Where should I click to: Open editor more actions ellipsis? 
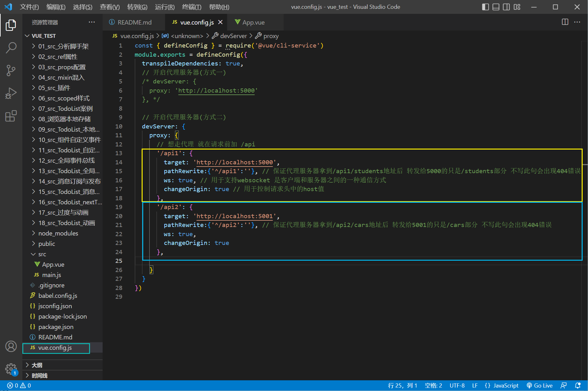pos(577,22)
